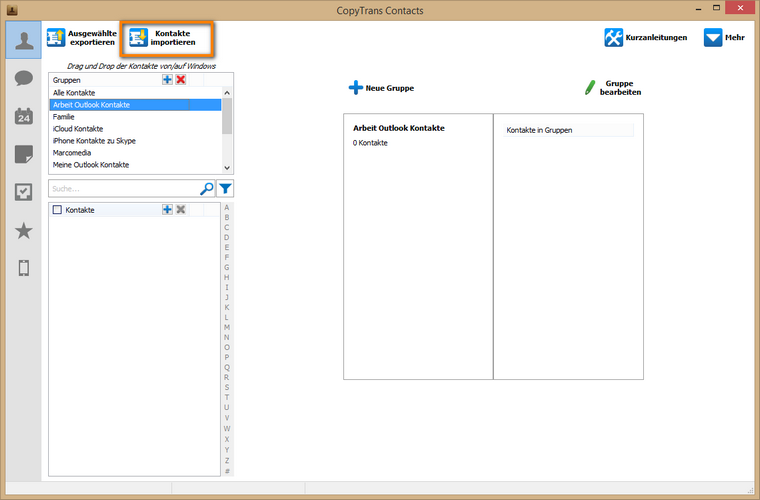The image size is (760, 500).
Task: Click groups list scroll down arrow
Action: tap(227, 168)
